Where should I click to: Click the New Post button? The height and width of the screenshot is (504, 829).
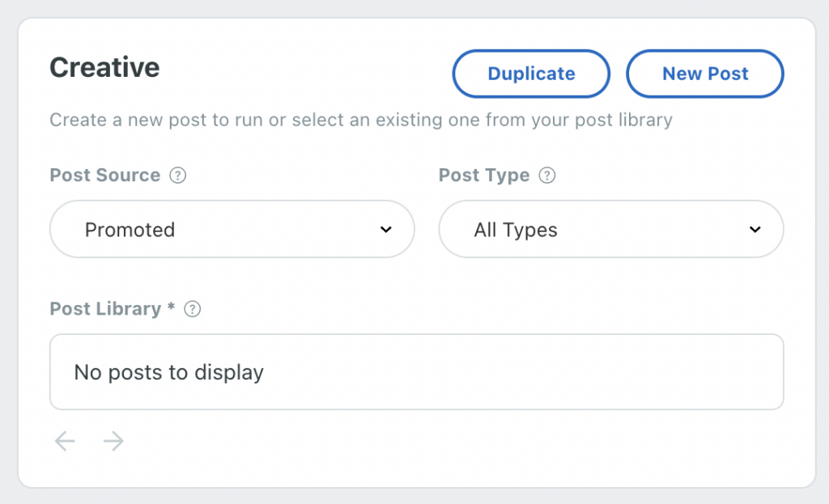pyautogui.click(x=704, y=74)
